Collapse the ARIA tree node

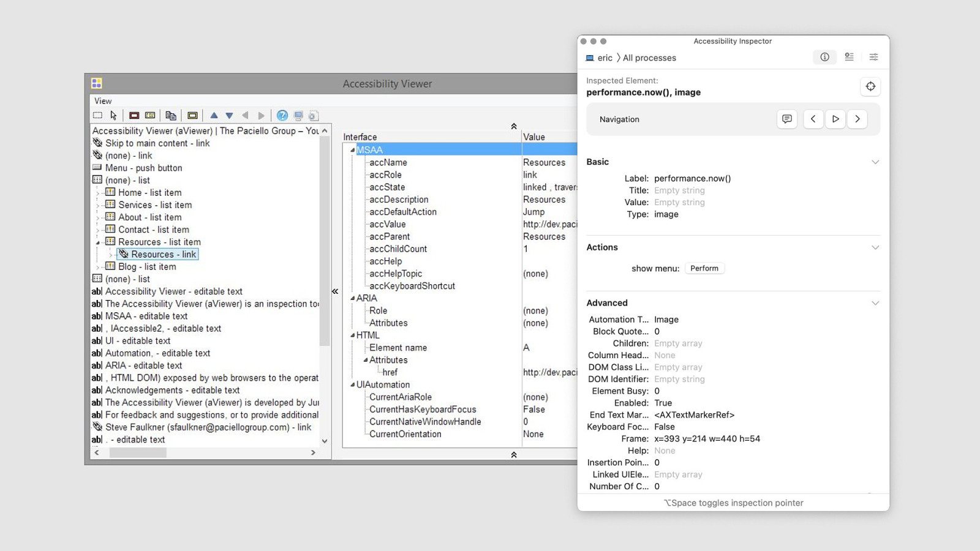coord(352,298)
